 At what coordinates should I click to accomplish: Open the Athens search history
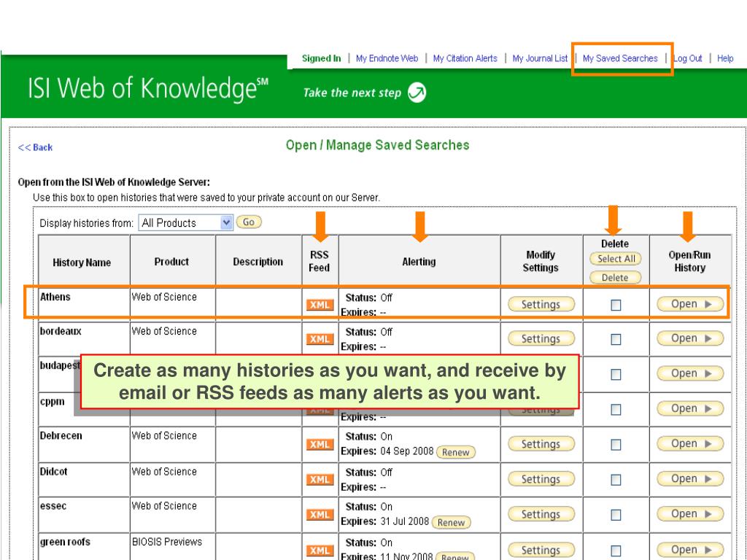690,304
